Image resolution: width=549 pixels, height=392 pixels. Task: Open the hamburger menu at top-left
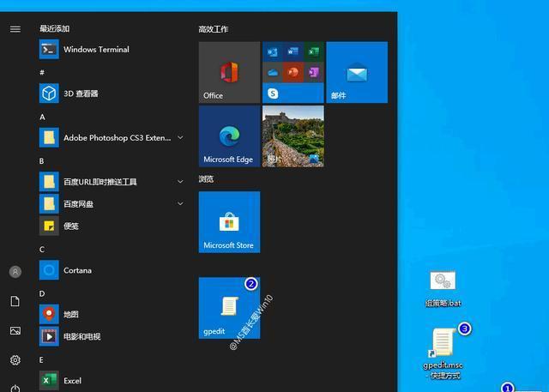pos(15,29)
